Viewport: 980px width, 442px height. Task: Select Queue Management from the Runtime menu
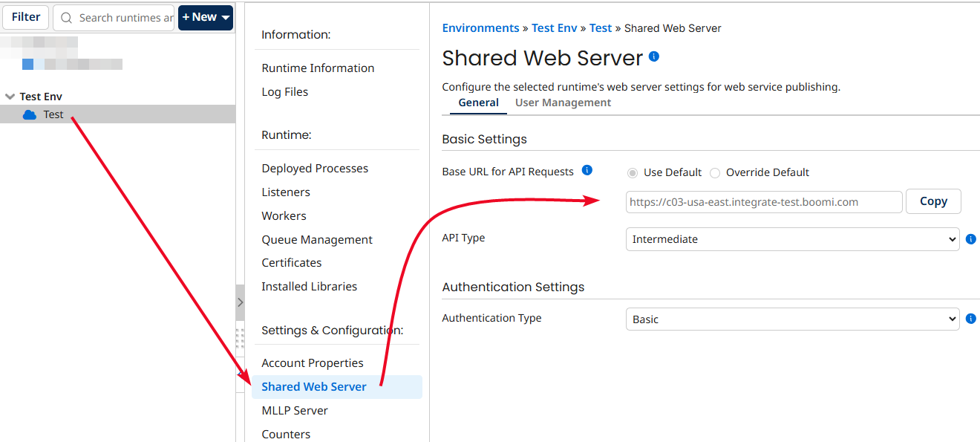[x=317, y=239]
